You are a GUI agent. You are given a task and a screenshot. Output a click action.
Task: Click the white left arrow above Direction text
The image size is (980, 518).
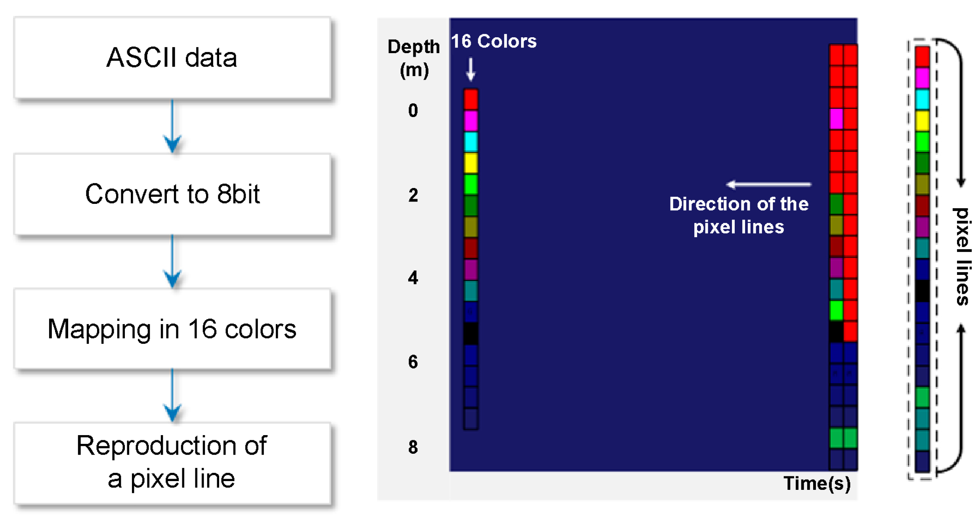[x=768, y=184]
